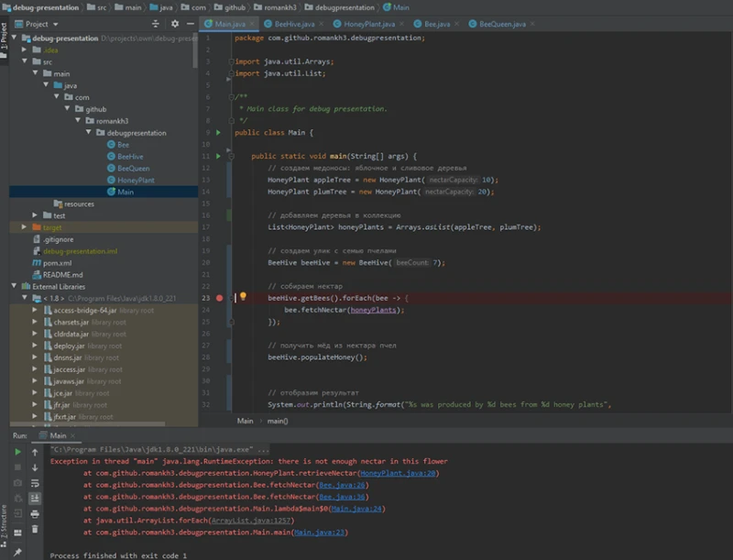Viewport: 733px width, 560px height.
Task: Toggle soft-wrap in the console toolbar
Action: tap(34, 482)
